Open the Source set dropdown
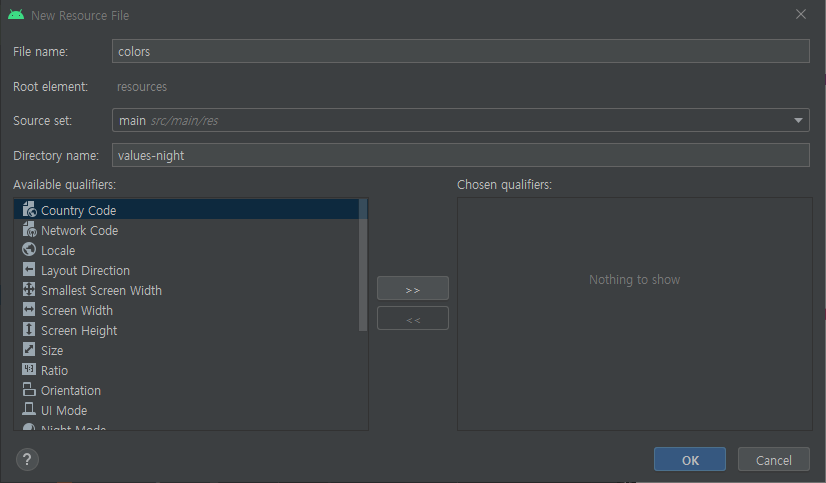Image resolution: width=826 pixels, height=483 pixels. 460,120
